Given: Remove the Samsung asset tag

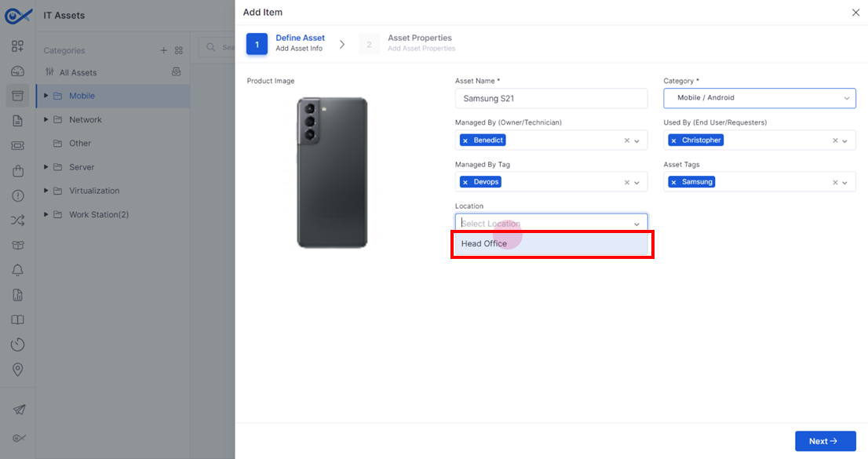Looking at the screenshot, I should (x=673, y=182).
